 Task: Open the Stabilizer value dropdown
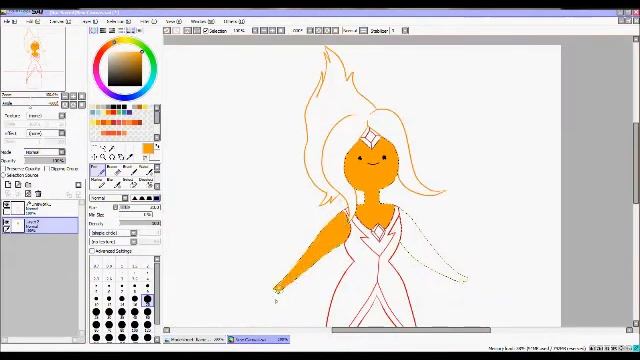pyautogui.click(x=405, y=31)
